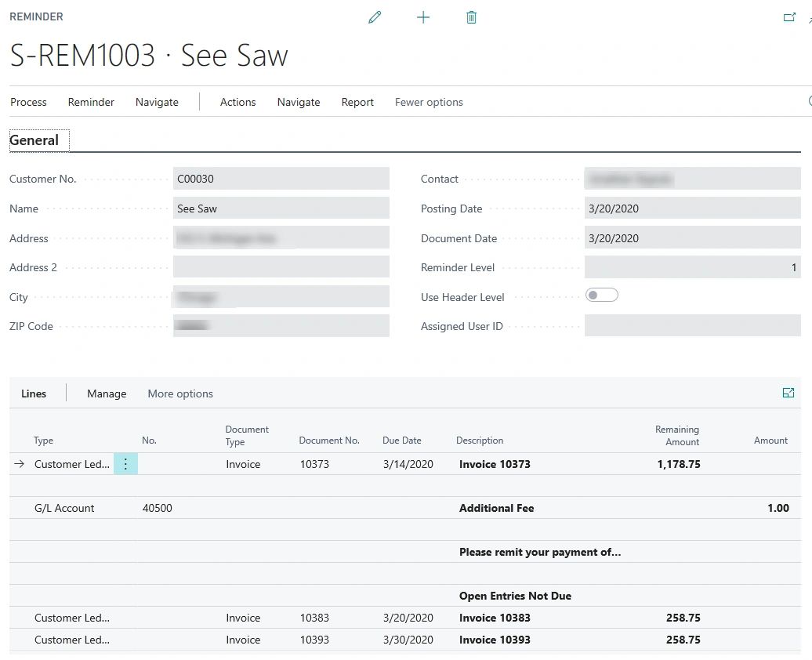Maximize the Lines section with expand icon
The height and width of the screenshot is (660, 812).
(x=788, y=393)
